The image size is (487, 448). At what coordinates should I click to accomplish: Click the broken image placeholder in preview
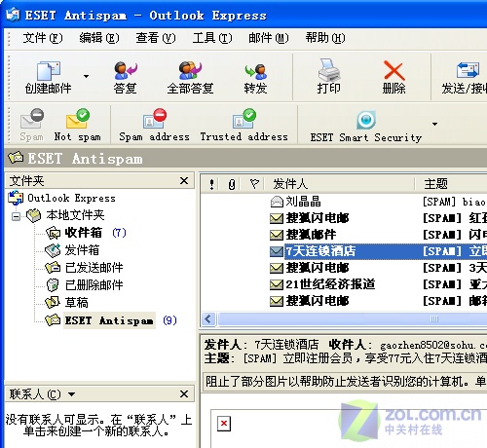click(224, 424)
